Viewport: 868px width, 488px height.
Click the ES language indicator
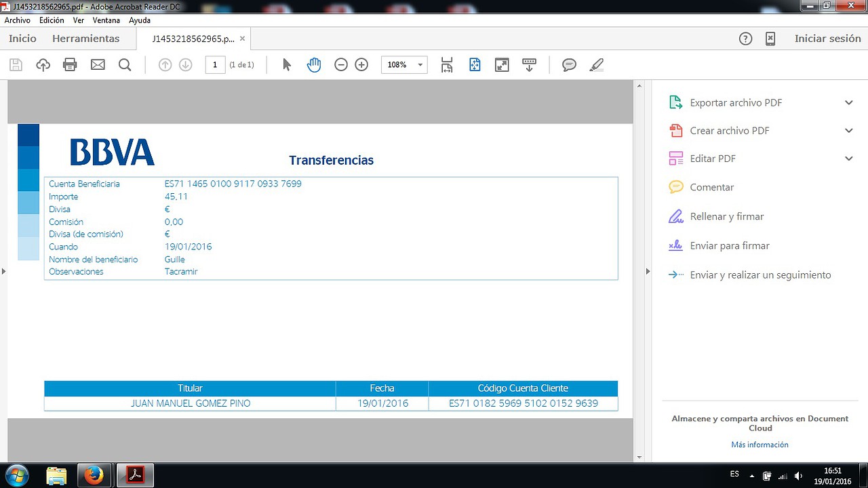(734, 474)
